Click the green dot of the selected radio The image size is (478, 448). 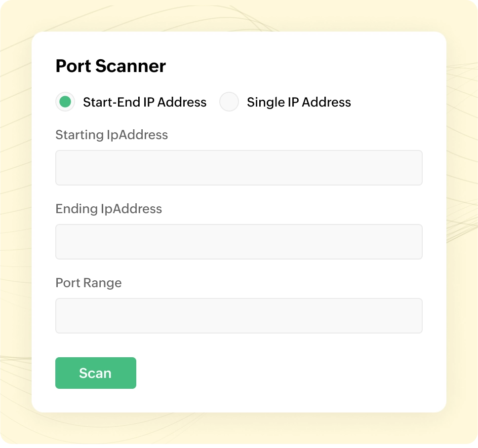tap(65, 102)
